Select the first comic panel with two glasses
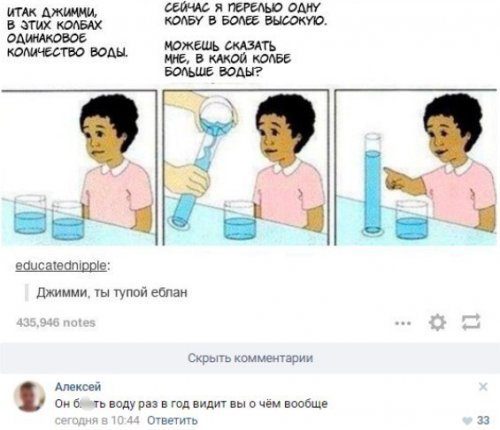The height and width of the screenshot is (430, 500). [79, 168]
